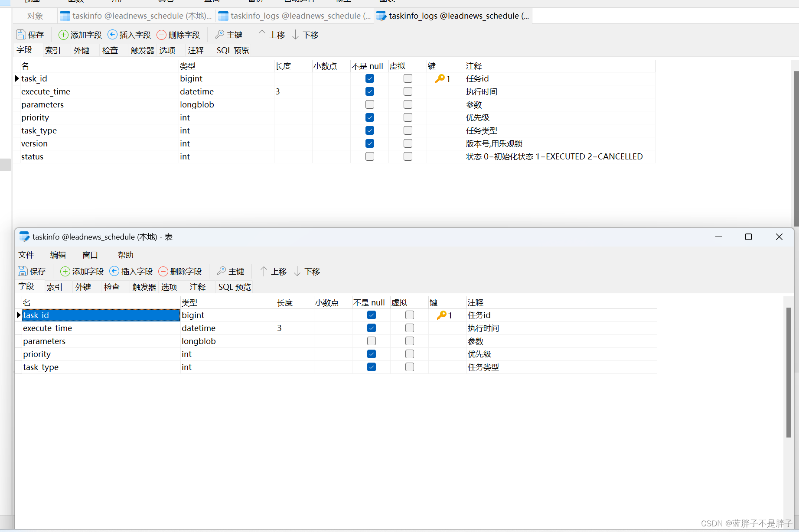Click status comment cell with EXECUTED text
The height and width of the screenshot is (532, 799).
pyautogui.click(x=560, y=156)
